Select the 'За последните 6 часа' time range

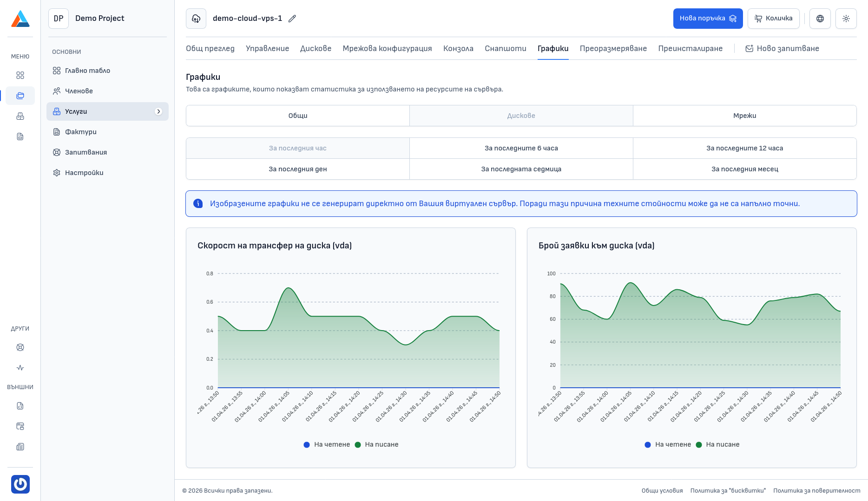521,148
